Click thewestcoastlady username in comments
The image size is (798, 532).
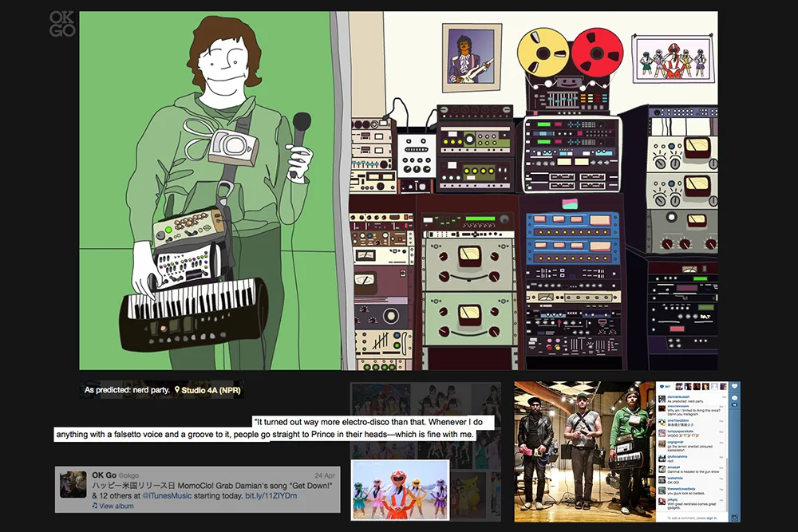[681, 489]
